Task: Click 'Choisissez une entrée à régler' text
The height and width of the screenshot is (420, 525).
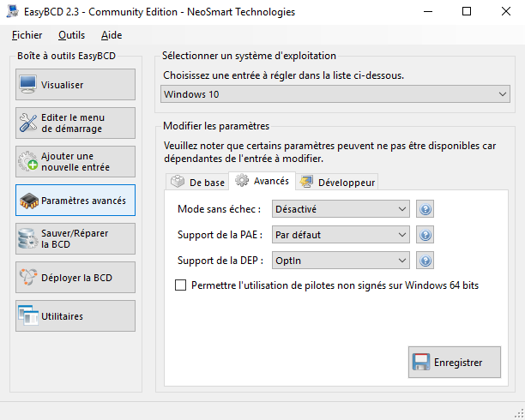Action: click(283, 75)
